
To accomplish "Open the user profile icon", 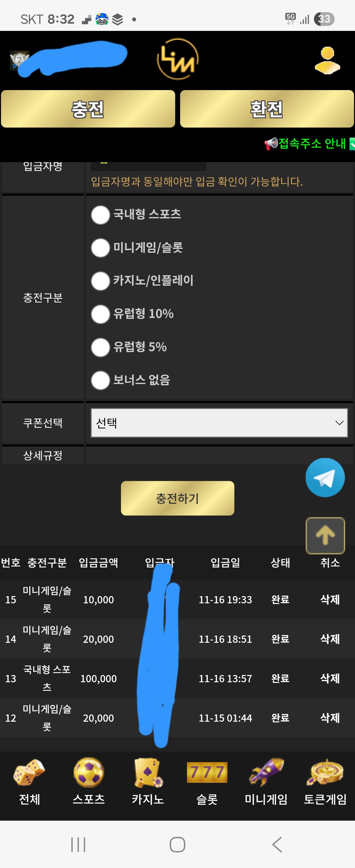I will (327, 60).
